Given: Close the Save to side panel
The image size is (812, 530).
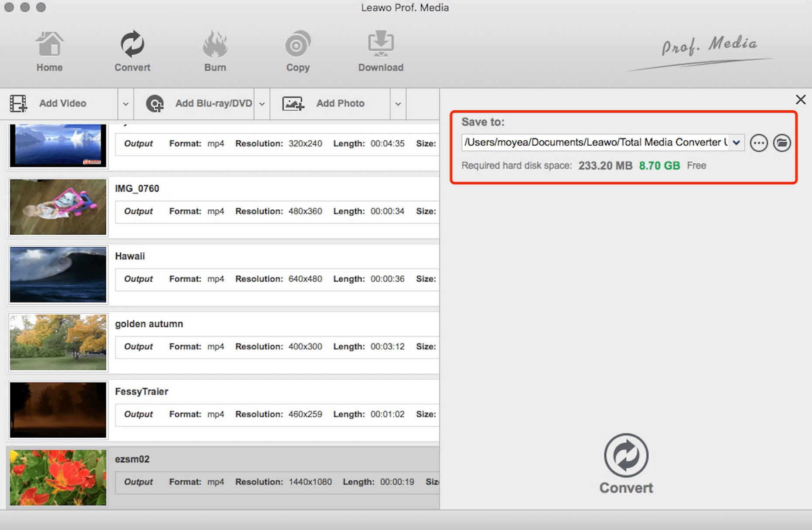Looking at the screenshot, I should [x=800, y=100].
